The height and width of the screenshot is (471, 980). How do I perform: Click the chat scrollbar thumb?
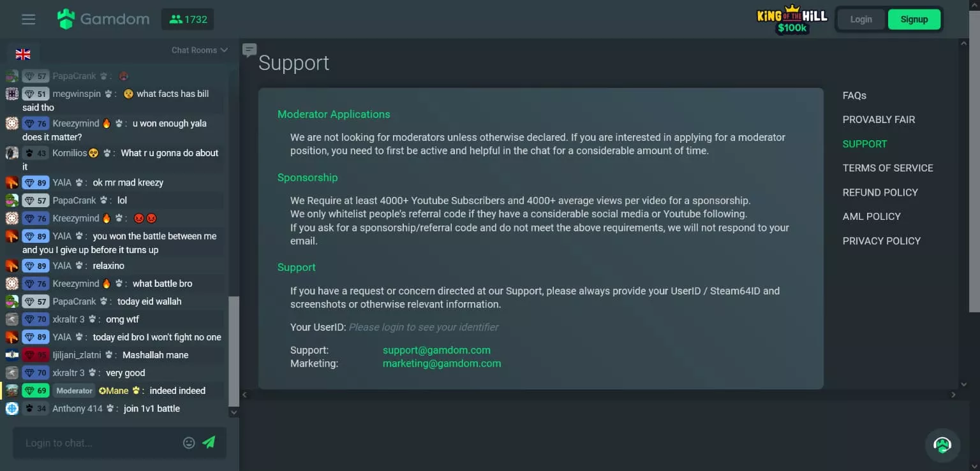(234, 351)
